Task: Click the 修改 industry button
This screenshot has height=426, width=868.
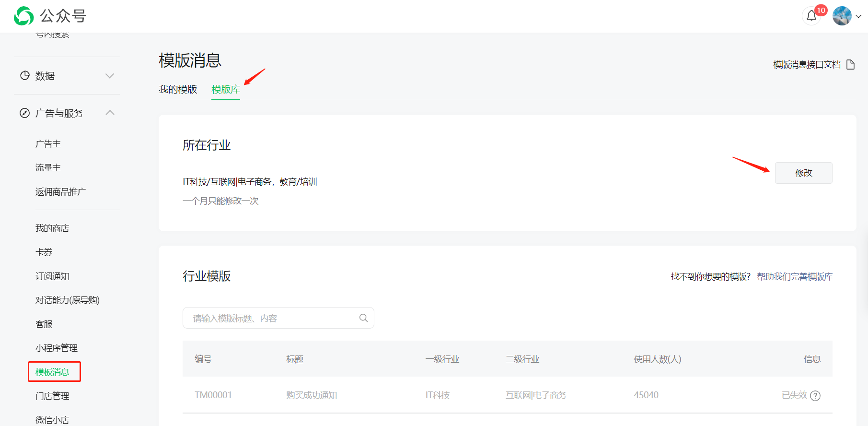Action: (x=804, y=173)
